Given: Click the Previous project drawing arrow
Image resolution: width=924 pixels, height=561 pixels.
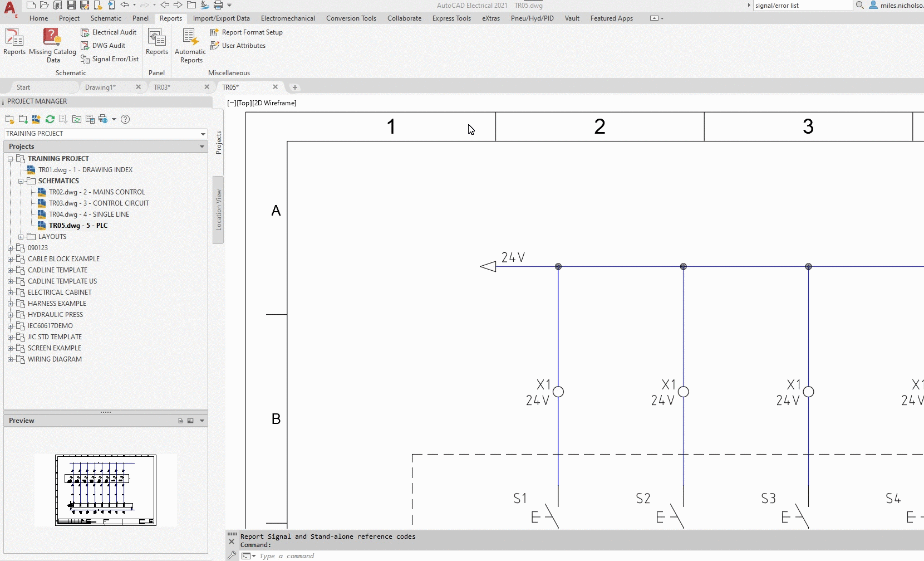Looking at the screenshot, I should coord(165,5).
